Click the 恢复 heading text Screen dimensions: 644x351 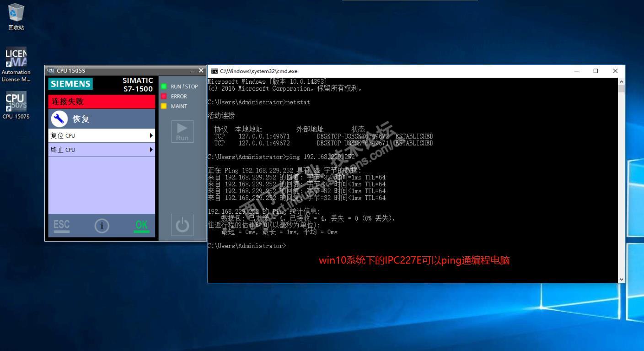click(81, 119)
